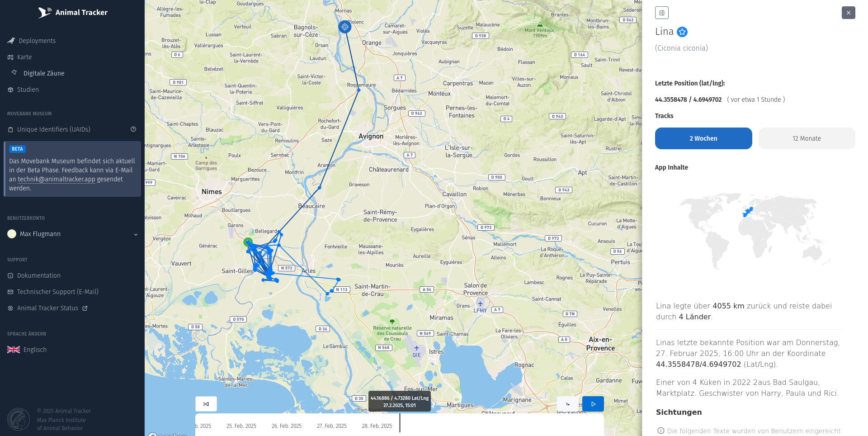Open Digitale Zäune in the sidebar
Viewport: 868px width, 436px height.
(x=44, y=73)
